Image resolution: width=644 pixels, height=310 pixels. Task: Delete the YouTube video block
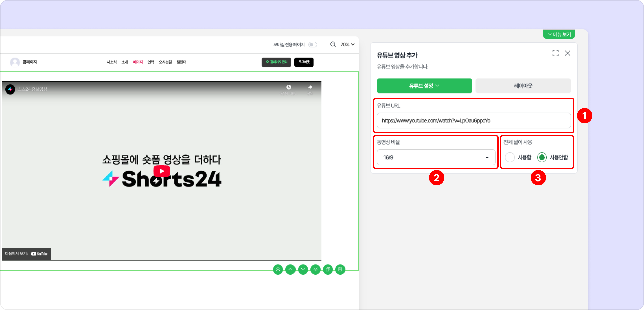pyautogui.click(x=340, y=269)
